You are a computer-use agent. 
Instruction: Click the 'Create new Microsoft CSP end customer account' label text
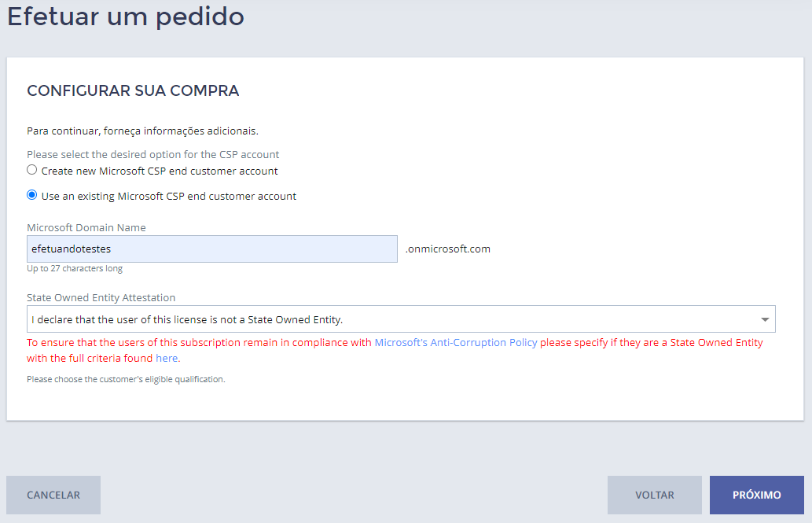click(x=160, y=171)
